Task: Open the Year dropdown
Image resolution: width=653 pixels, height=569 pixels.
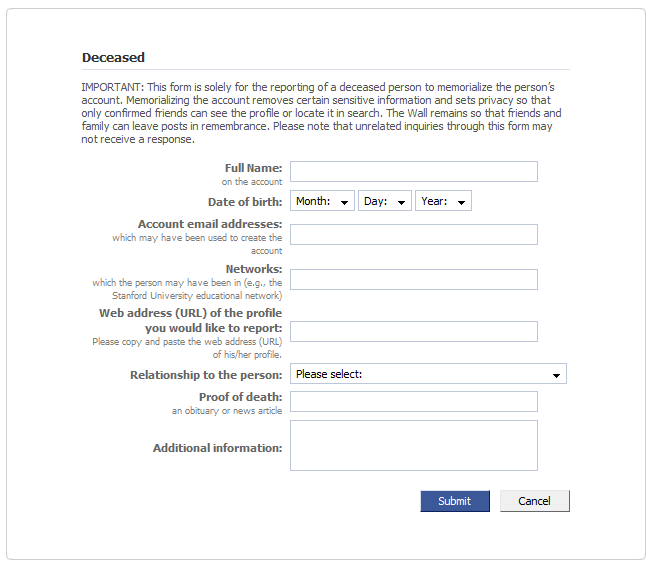Action: coord(443,201)
